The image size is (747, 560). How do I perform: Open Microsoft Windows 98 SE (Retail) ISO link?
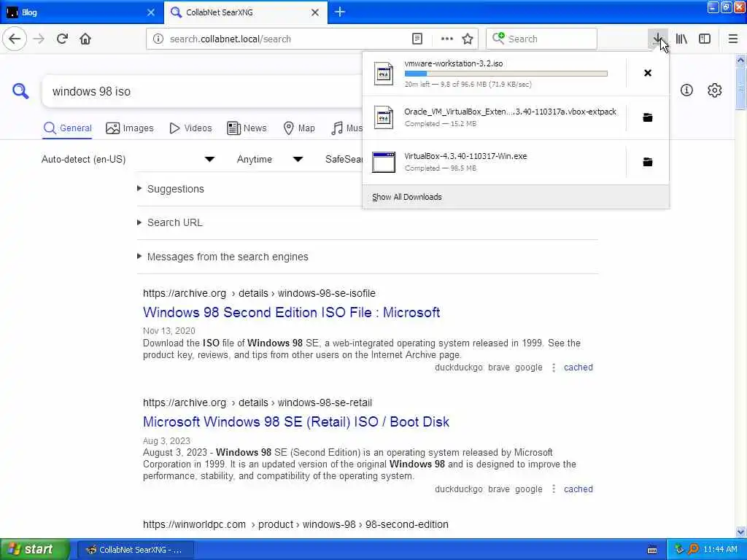tap(296, 422)
